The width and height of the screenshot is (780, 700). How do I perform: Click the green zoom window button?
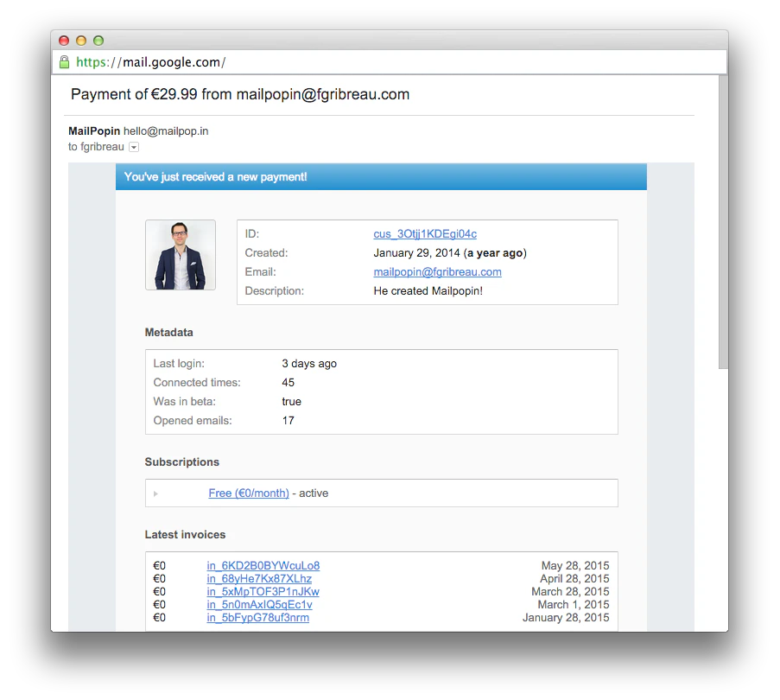pos(98,41)
